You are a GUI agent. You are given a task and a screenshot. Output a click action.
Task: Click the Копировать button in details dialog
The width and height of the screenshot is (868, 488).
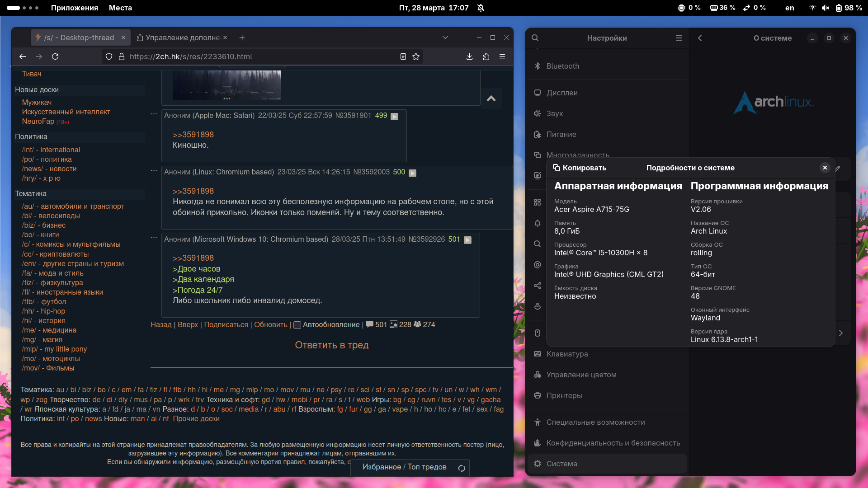point(580,168)
